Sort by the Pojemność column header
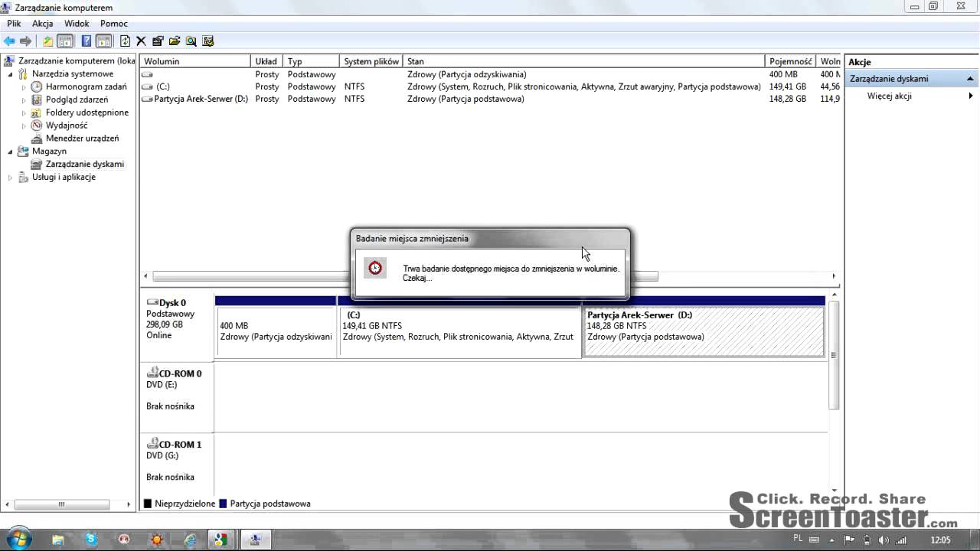The image size is (980, 551). (x=790, y=61)
